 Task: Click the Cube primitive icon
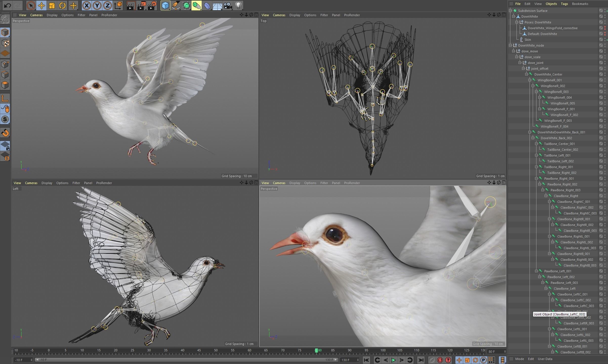click(165, 6)
